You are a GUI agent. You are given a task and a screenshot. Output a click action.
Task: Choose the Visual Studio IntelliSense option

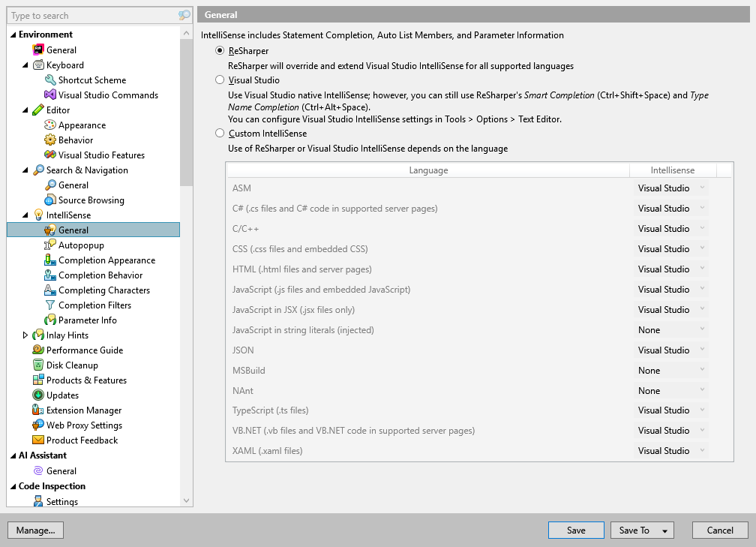pyautogui.click(x=219, y=80)
